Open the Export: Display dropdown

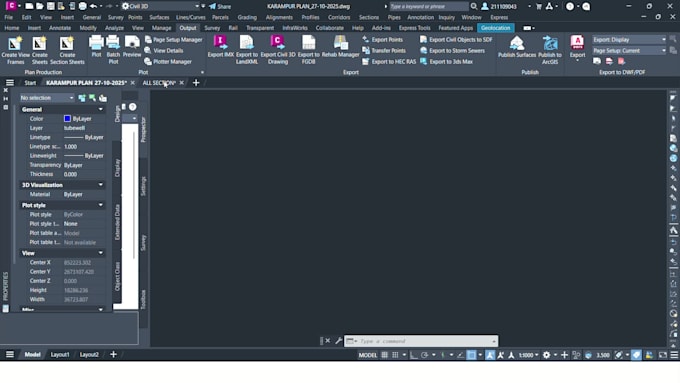pyautogui.click(x=629, y=39)
